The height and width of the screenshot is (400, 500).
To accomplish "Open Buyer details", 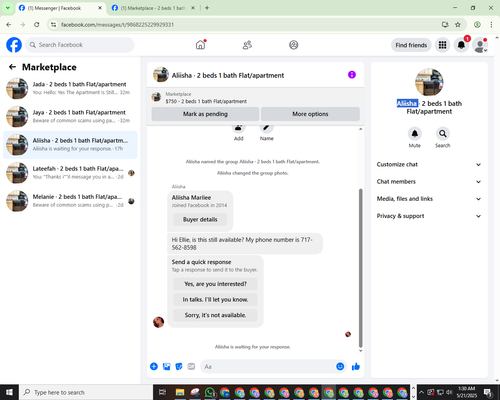I will coord(200,219).
